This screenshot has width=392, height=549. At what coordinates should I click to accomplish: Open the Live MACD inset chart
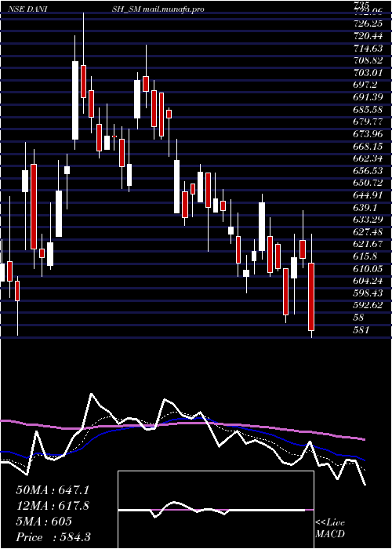(x=216, y=510)
